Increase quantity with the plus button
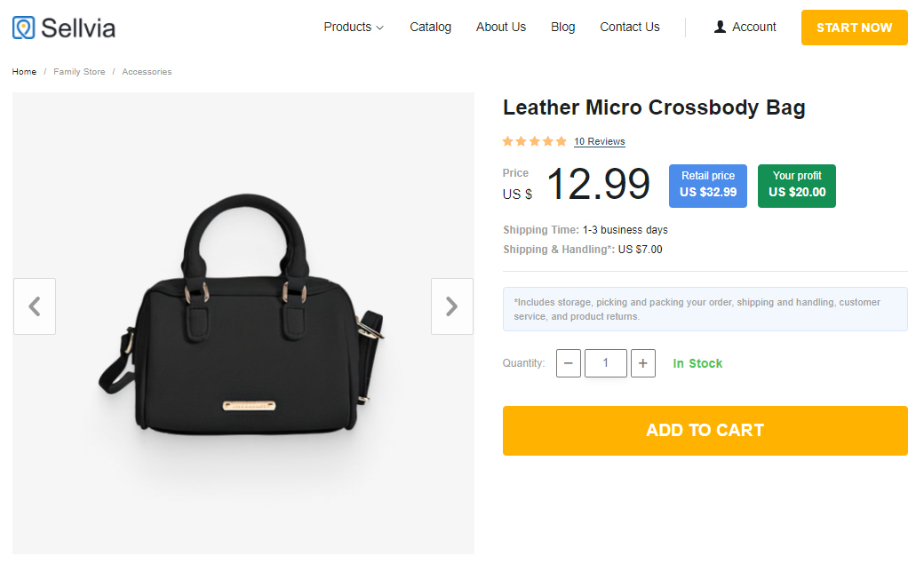The width and height of the screenshot is (924, 564). coord(643,363)
